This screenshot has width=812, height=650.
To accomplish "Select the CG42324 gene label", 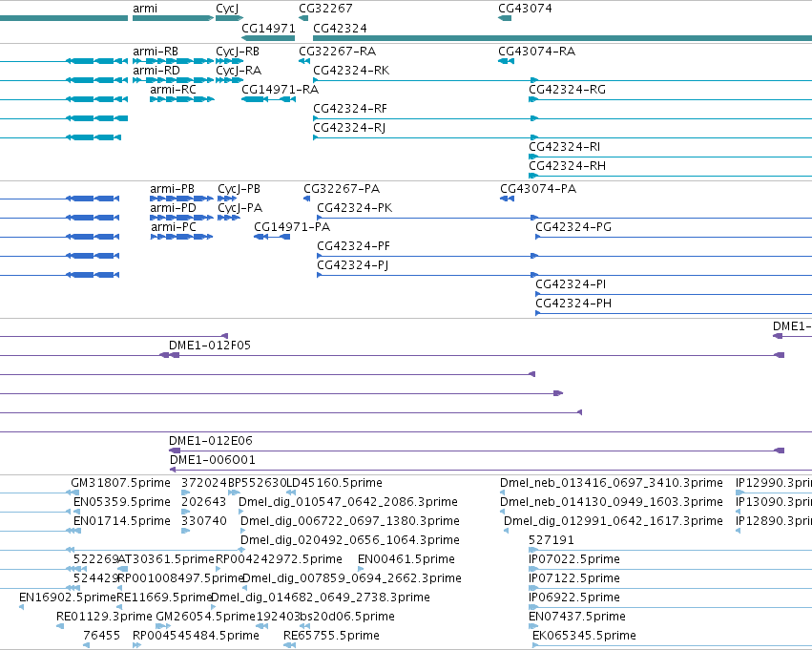I will [x=341, y=29].
